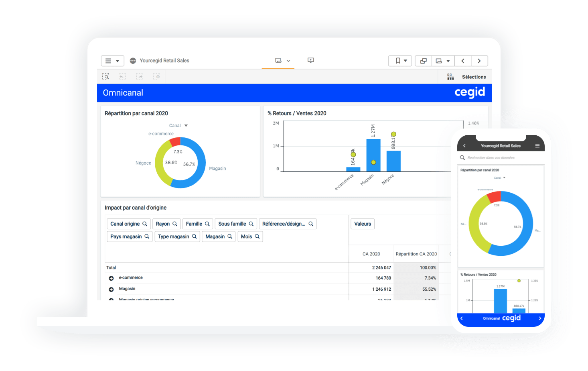
Task: Click the smart search selection icon
Action: click(105, 76)
